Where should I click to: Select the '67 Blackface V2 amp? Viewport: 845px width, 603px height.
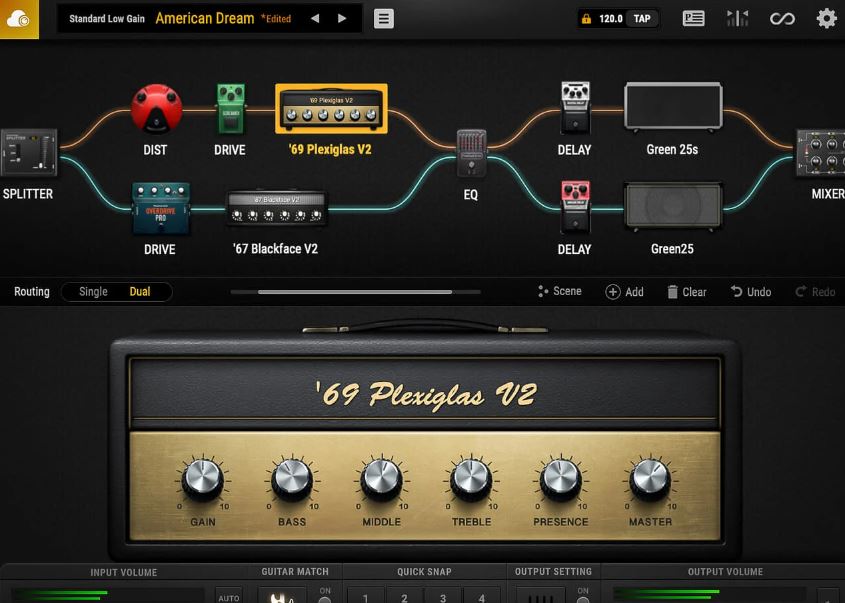pos(276,207)
